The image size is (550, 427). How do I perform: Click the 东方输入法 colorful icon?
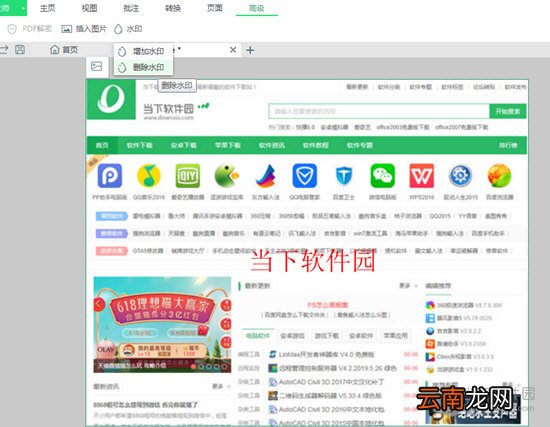pos(266,176)
